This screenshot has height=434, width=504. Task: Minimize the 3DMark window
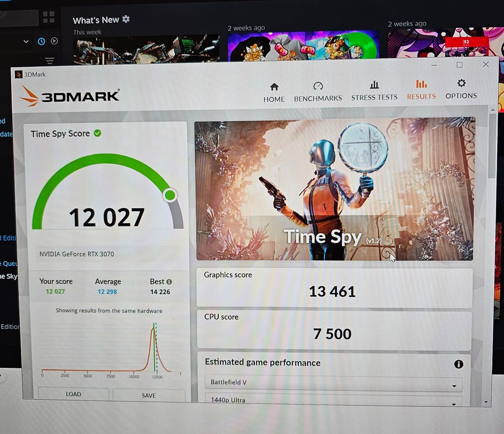point(434,65)
